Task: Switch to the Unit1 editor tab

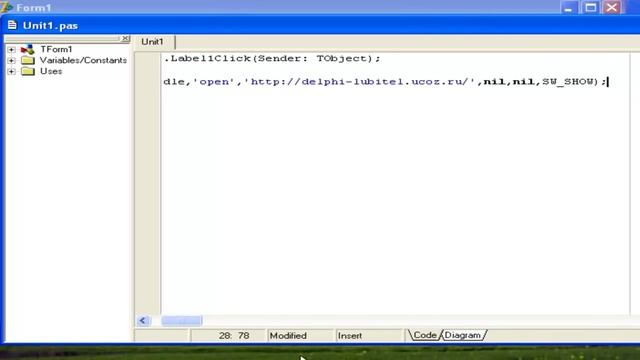Action: click(152, 42)
